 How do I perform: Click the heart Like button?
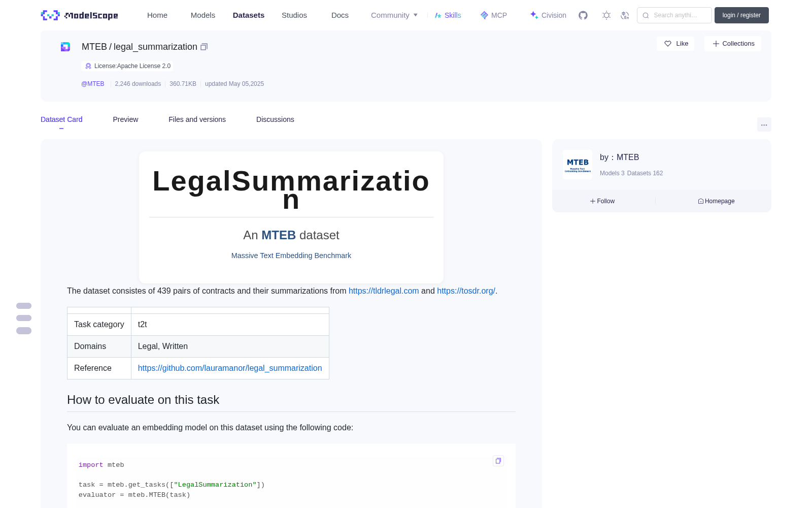(x=675, y=44)
